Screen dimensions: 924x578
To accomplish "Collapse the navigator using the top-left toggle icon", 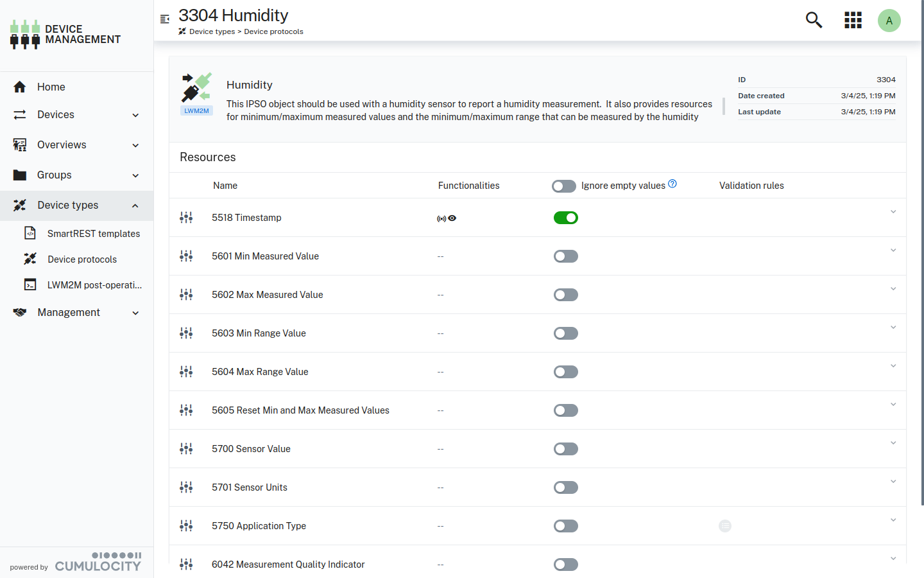I will coord(165,19).
